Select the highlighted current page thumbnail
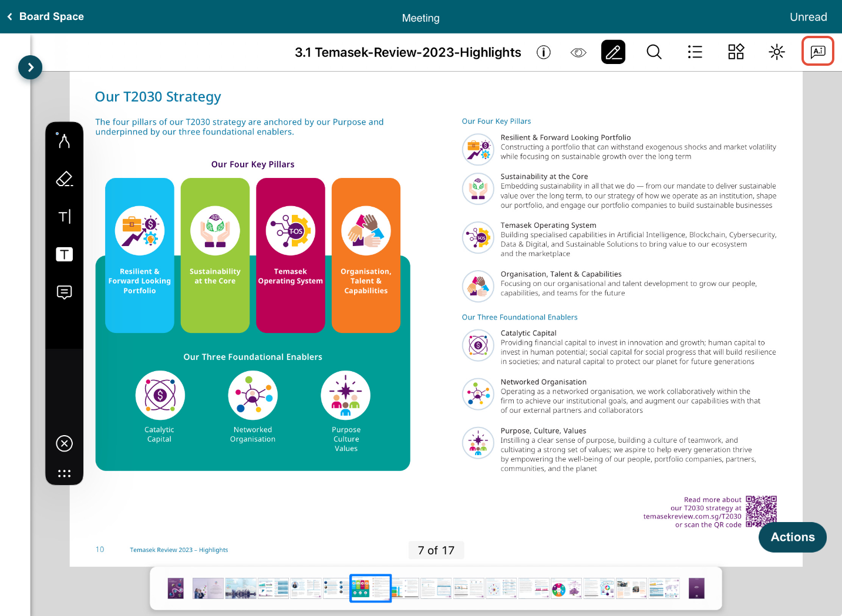This screenshot has height=616, width=842. click(x=371, y=588)
